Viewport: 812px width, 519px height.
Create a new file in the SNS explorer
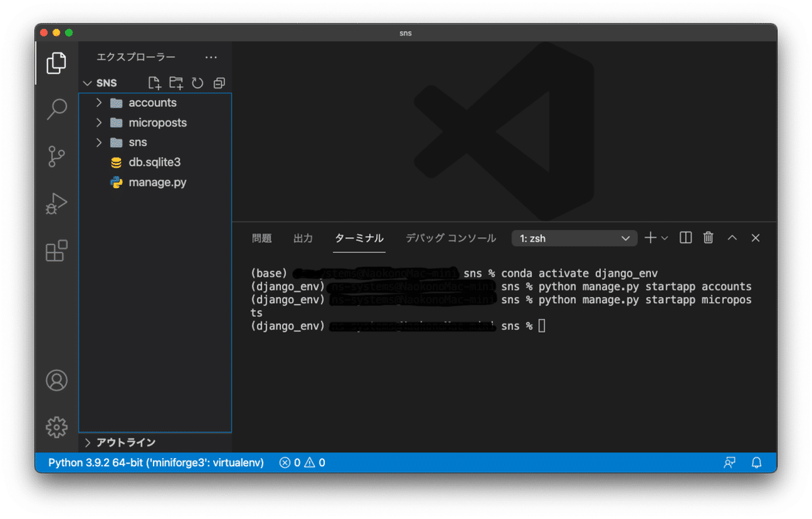pyautogui.click(x=154, y=82)
